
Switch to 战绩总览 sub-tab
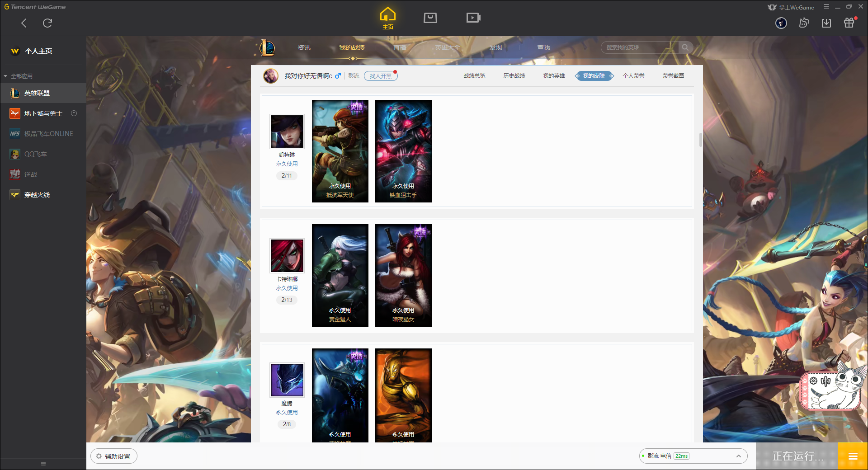pyautogui.click(x=474, y=76)
